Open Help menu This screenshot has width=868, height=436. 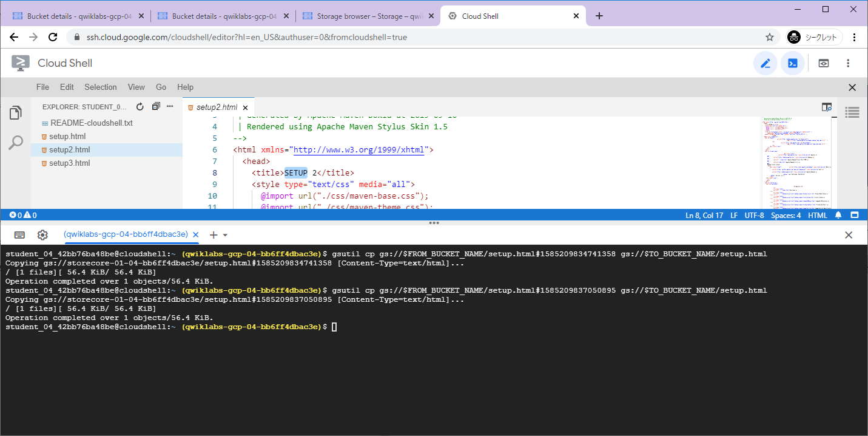tap(185, 87)
